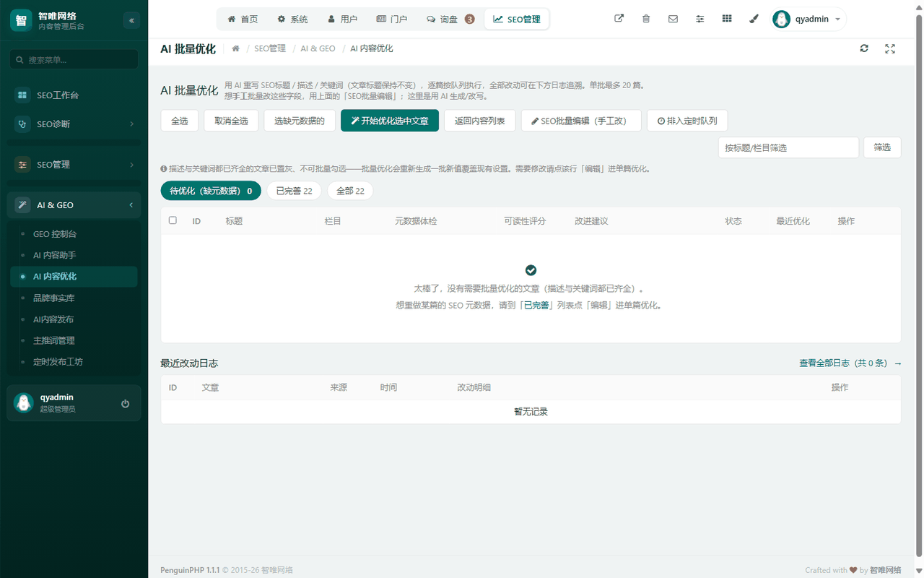The height and width of the screenshot is (578, 924).
Task: Click the 最近优化 column header
Action: pos(793,221)
